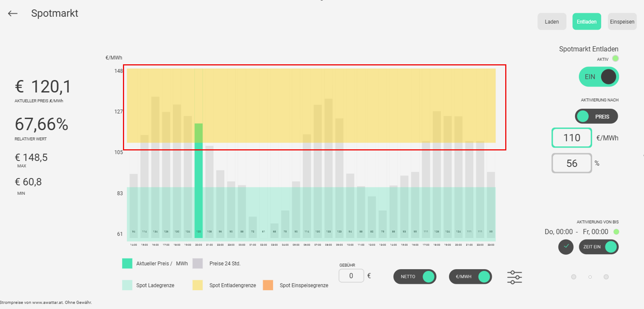644x309 pixels.
Task: Toggle the PREIS activation mode switch
Action: click(596, 116)
